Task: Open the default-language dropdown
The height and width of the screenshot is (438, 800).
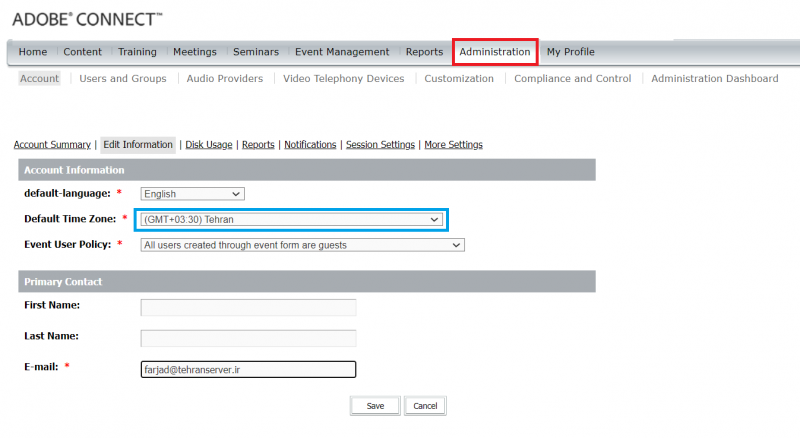Action: [192, 194]
